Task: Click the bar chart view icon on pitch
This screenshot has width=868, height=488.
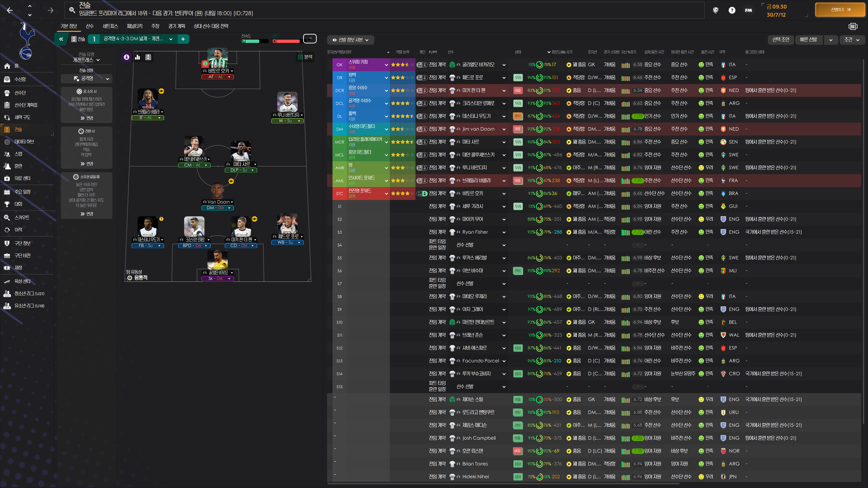Action: pos(137,57)
